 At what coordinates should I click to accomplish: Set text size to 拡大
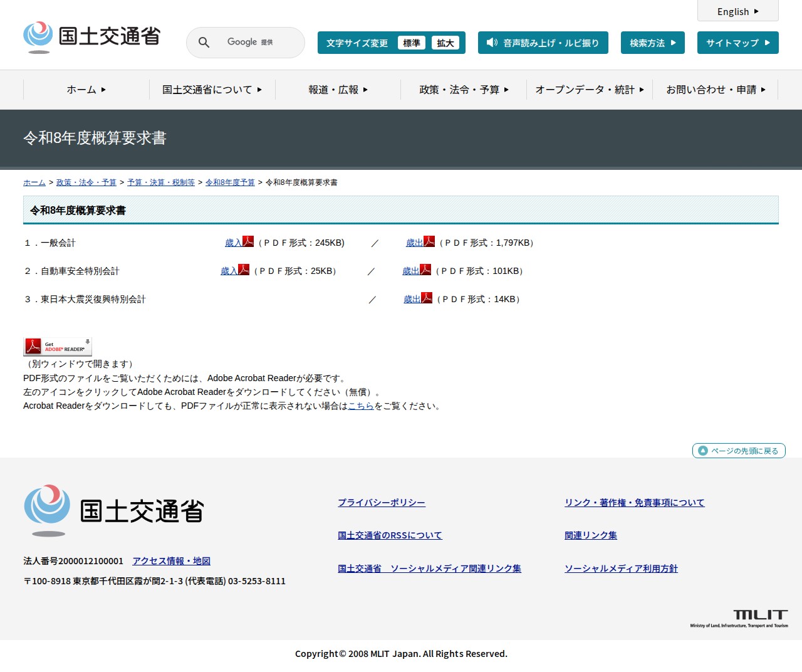pyautogui.click(x=445, y=43)
